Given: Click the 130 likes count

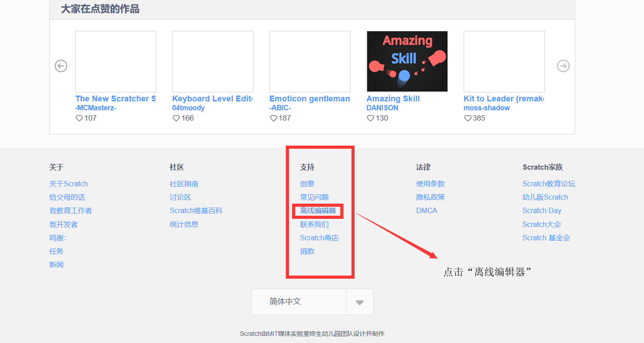Looking at the screenshot, I should [382, 118].
